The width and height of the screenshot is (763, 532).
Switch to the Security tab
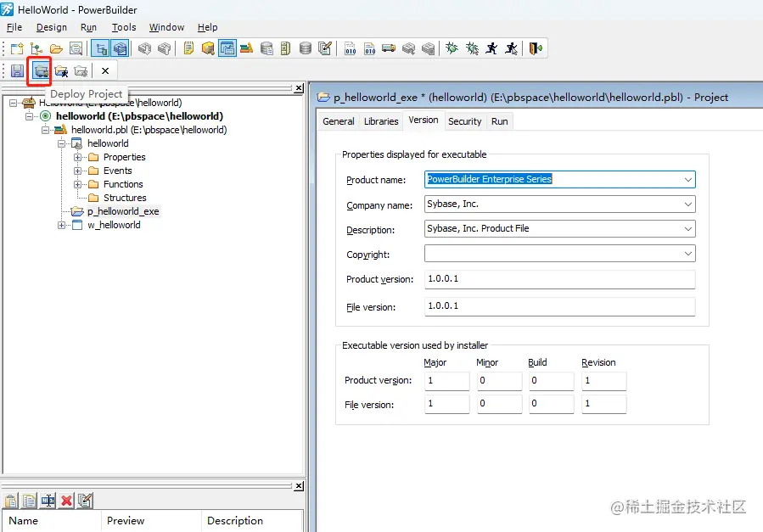coord(465,121)
